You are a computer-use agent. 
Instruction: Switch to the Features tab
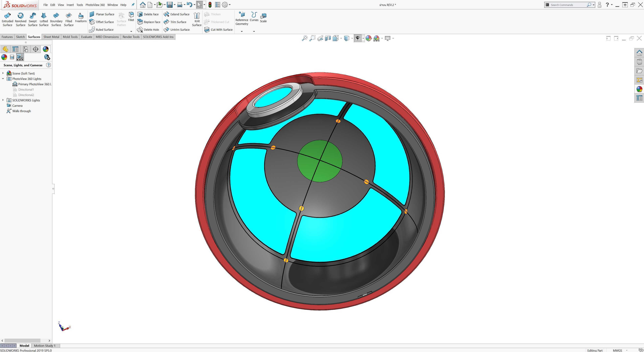click(7, 37)
